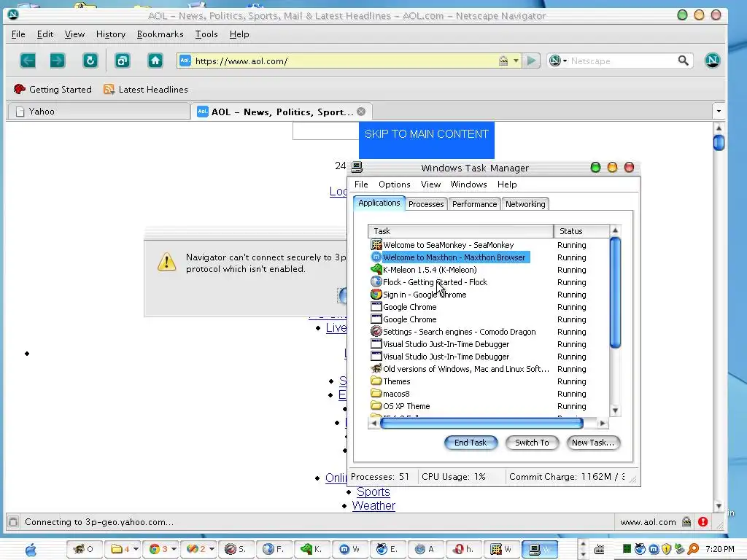
Task: Click the lock icon in Netscape status bar
Action: [x=686, y=522]
